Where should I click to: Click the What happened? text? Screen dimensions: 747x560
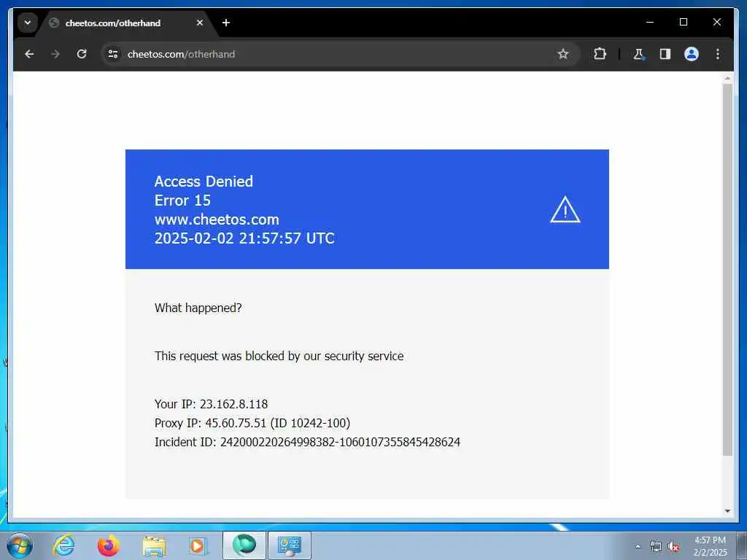[198, 308]
